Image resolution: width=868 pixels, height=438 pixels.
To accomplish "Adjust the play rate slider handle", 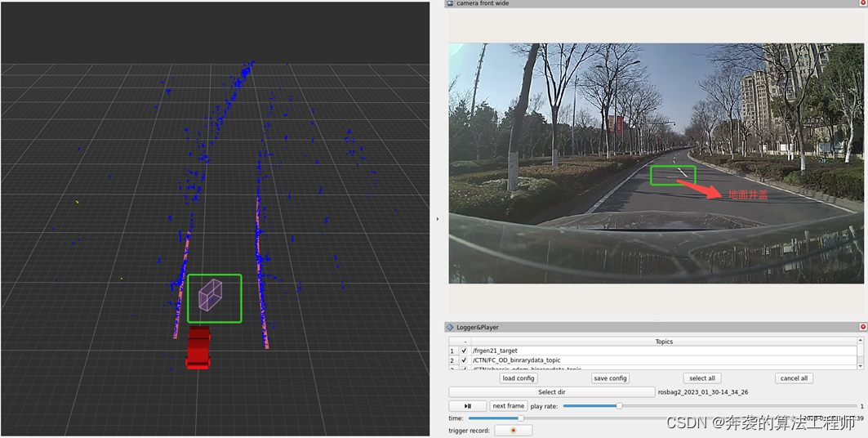I will (619, 406).
